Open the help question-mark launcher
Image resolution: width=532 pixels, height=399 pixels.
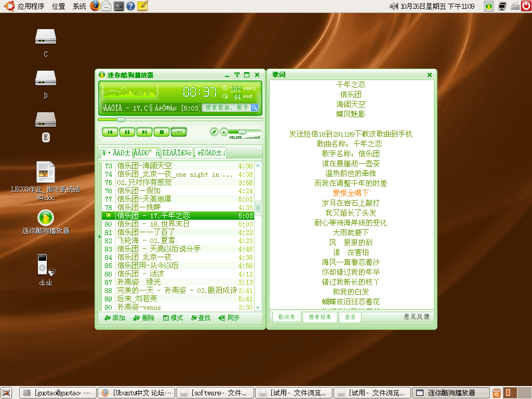(130, 6)
